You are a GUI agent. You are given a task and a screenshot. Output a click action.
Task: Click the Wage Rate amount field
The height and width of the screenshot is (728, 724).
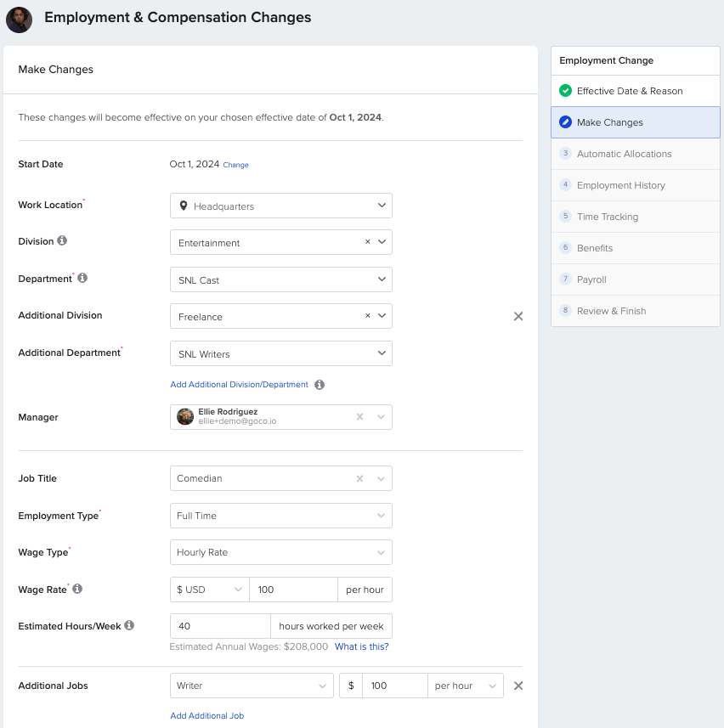coord(293,590)
